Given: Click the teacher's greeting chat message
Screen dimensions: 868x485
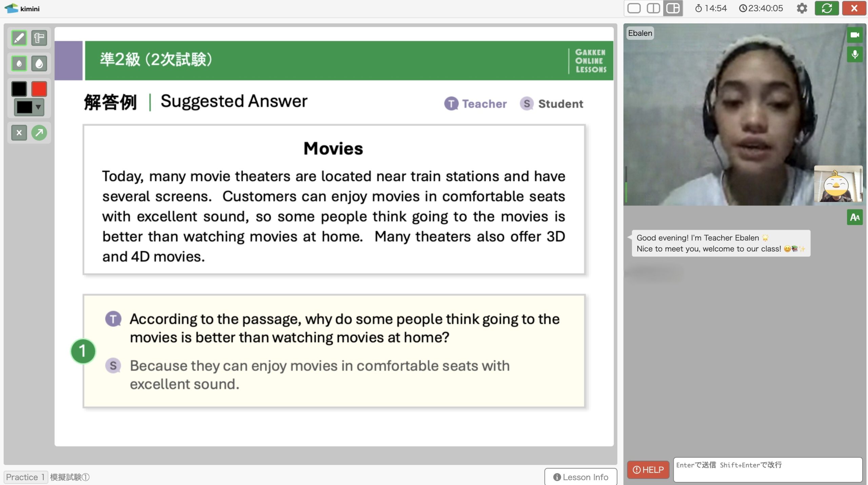Looking at the screenshot, I should coord(721,243).
